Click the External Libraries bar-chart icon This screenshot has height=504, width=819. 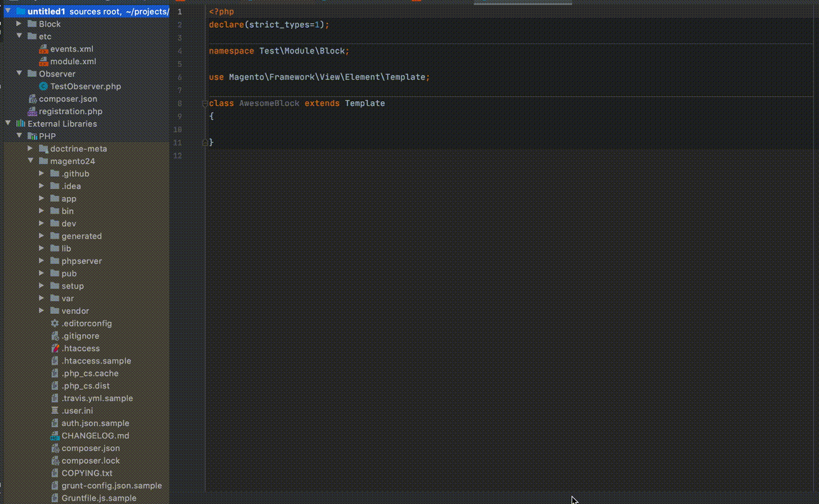pos(21,124)
